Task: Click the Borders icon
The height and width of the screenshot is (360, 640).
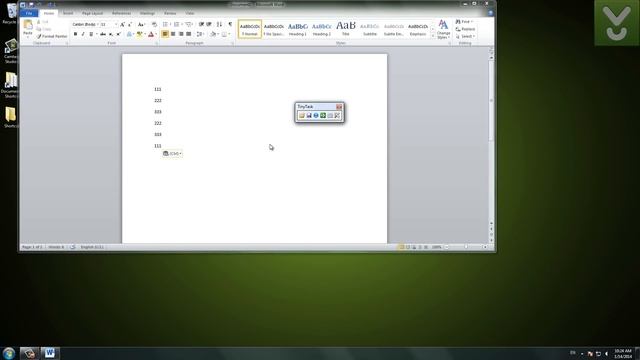Action: pos(224,34)
